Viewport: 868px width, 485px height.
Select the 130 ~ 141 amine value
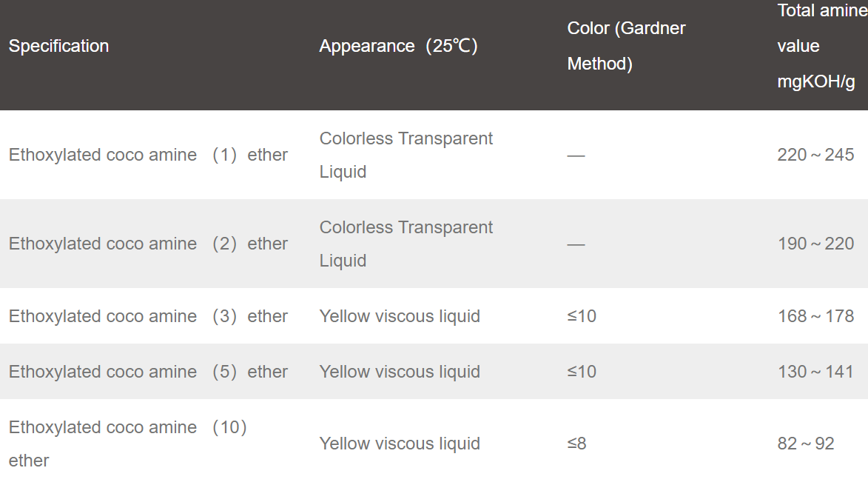pos(815,372)
